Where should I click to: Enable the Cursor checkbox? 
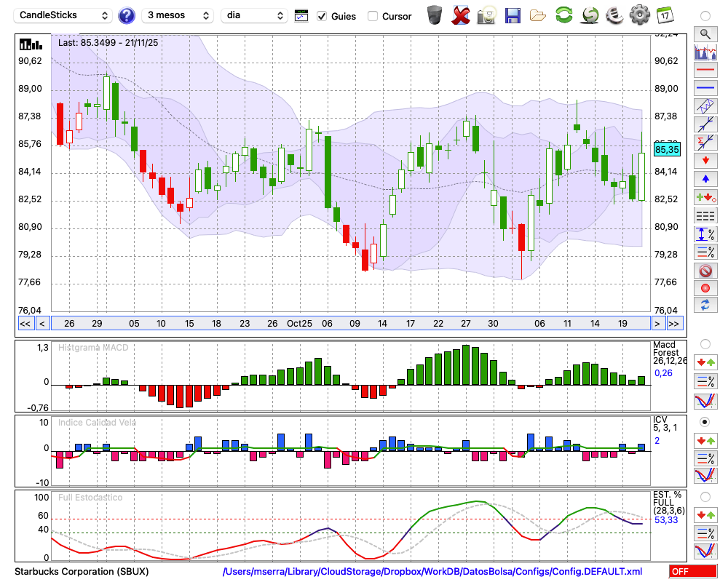click(373, 16)
